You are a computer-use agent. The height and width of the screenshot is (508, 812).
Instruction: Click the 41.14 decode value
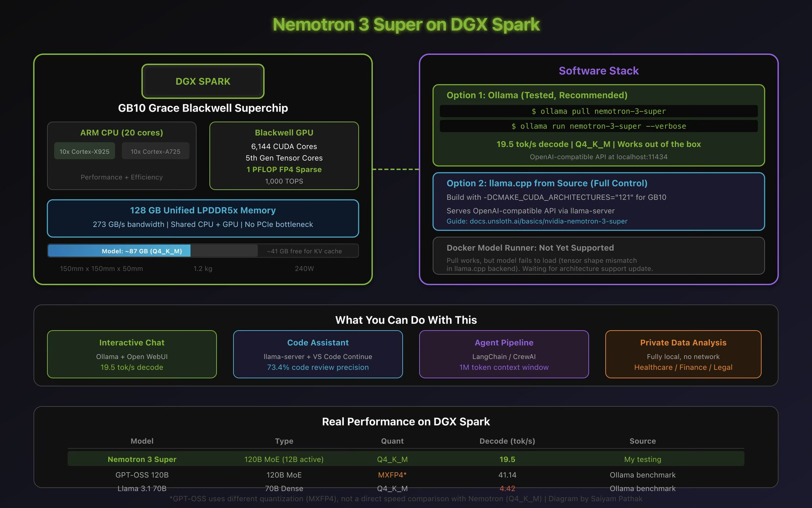507,475
